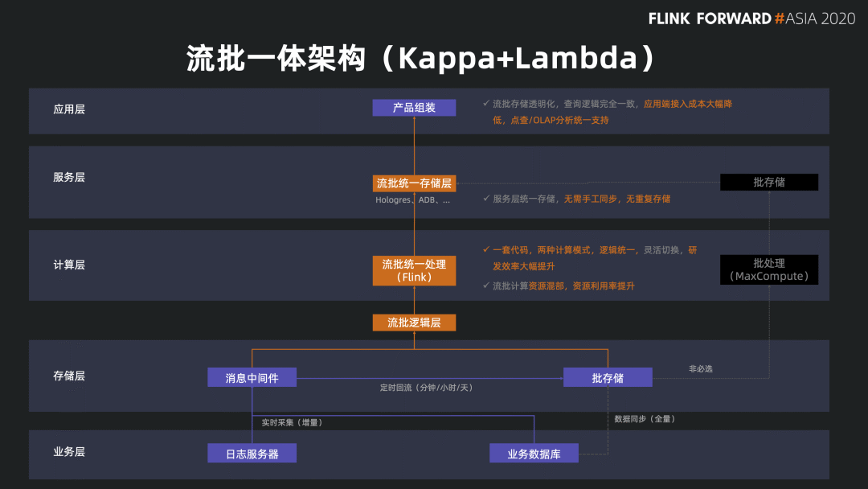The width and height of the screenshot is (868, 489).
Task: Click the 流批统一处理 (Flink) box
Action: 414,270
